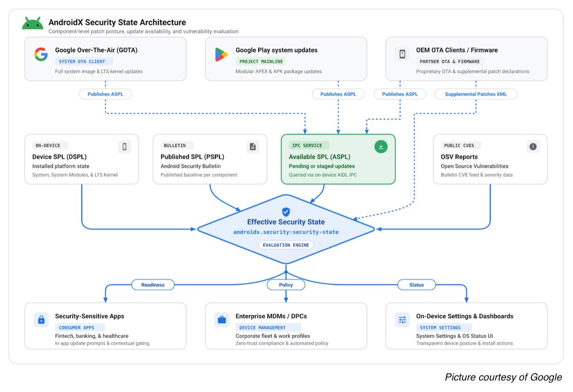
Task: Click the alert icon in OSV Reports card
Action: [x=533, y=147]
